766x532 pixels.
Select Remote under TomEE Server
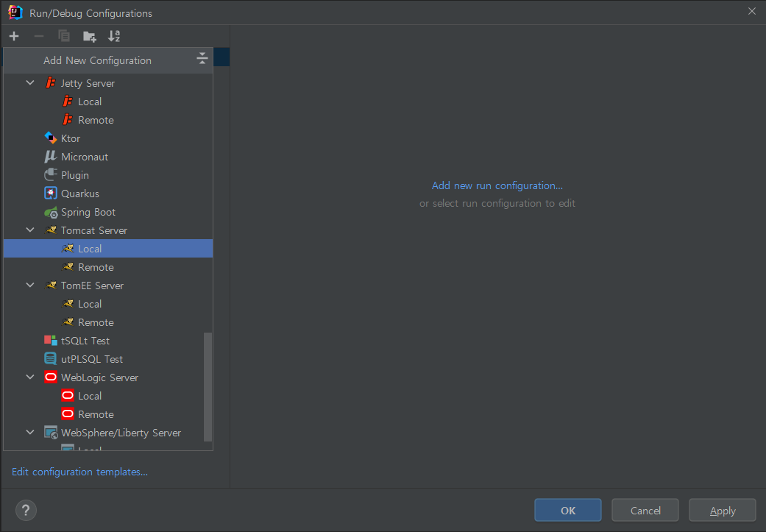coord(108,322)
